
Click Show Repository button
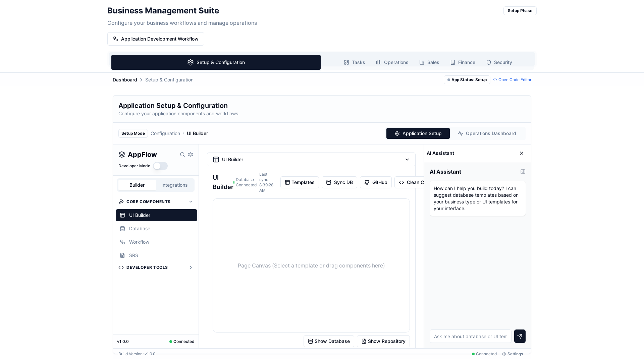click(383, 341)
